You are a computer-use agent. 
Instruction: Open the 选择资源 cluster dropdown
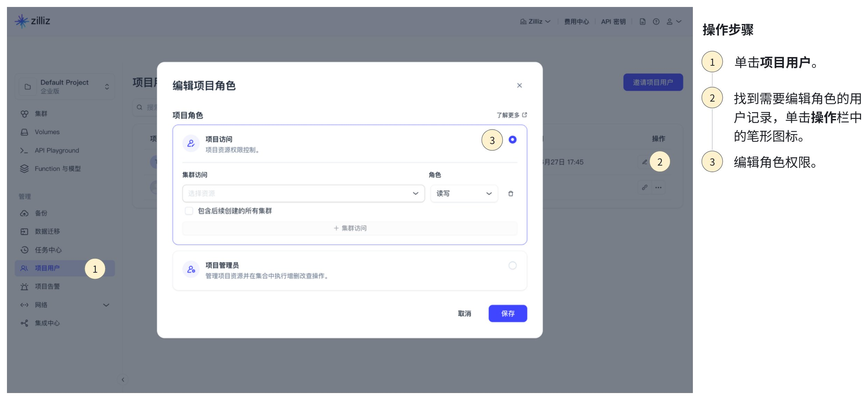click(x=303, y=194)
